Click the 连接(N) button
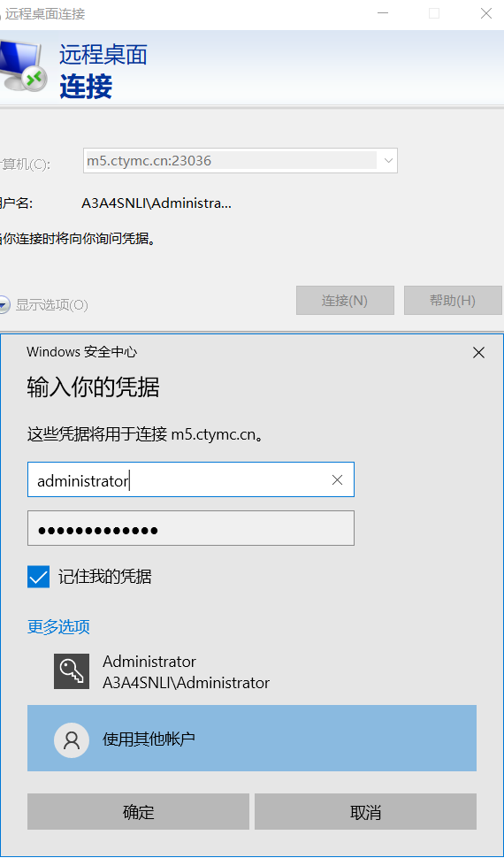This screenshot has width=504, height=858. pyautogui.click(x=346, y=301)
